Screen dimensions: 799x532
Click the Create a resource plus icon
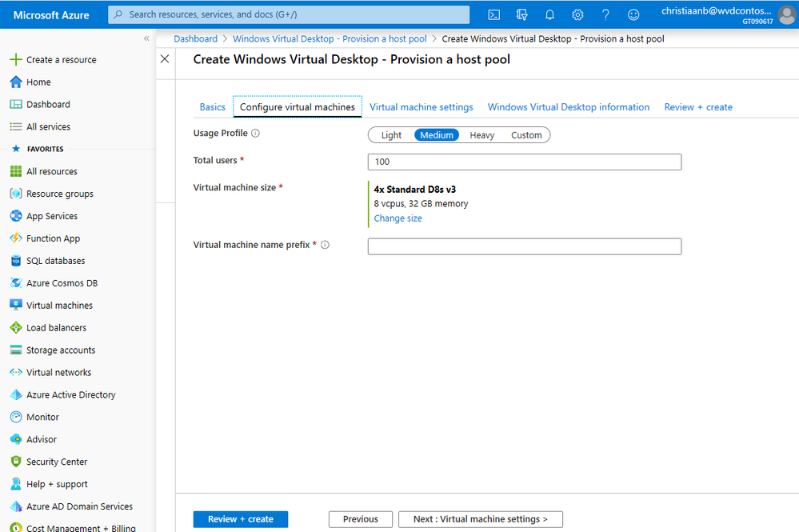16,60
